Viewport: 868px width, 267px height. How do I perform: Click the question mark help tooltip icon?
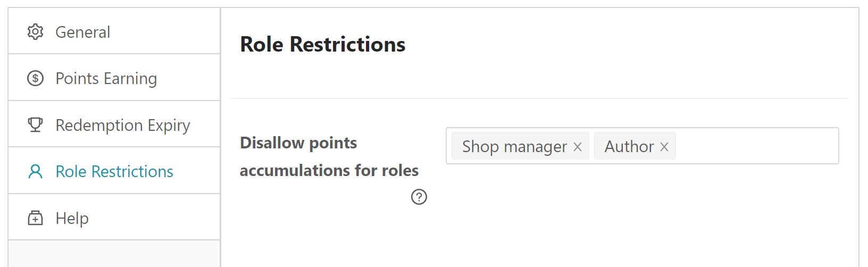tap(419, 197)
